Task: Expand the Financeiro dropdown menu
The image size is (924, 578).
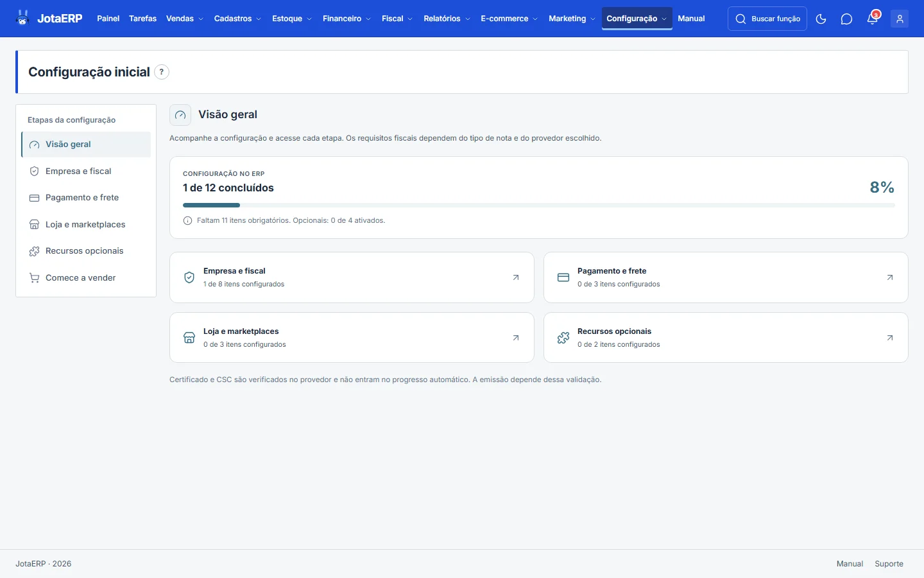Action: 346,19
